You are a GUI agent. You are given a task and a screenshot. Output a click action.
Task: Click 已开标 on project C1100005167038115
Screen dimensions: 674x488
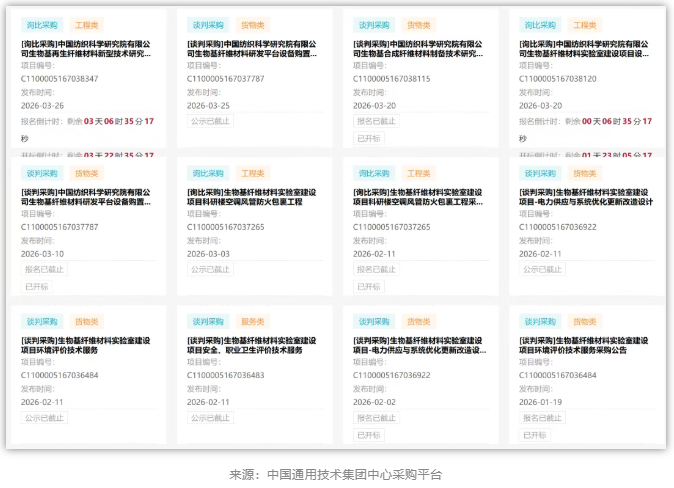tap(368, 138)
